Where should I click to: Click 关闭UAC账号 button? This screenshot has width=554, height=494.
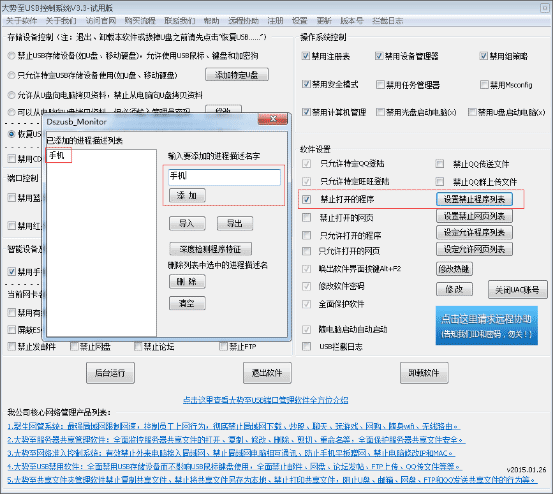[x=518, y=290]
